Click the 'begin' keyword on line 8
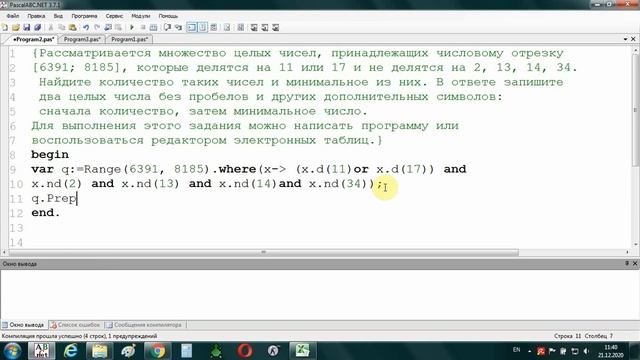Image resolution: width=640 pixels, height=360 pixels. [50, 155]
